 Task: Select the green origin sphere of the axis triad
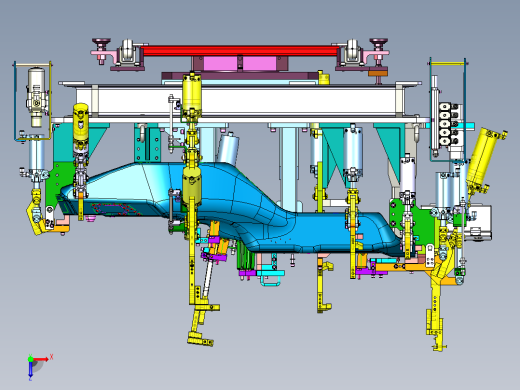[x=30, y=359]
